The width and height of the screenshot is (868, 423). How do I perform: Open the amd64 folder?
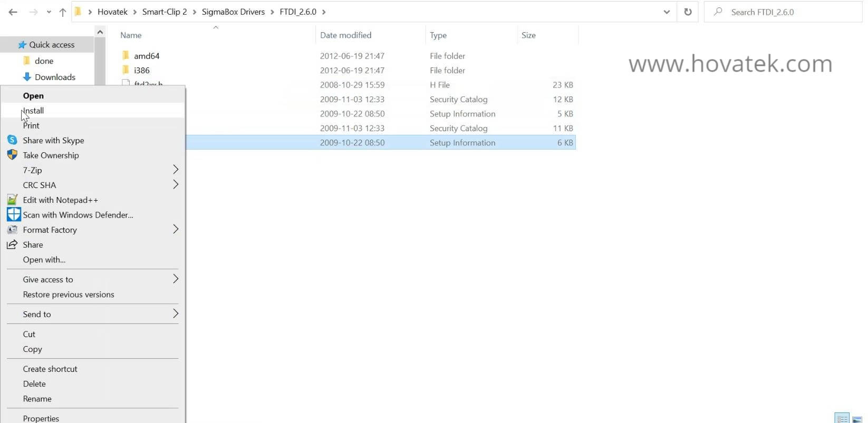147,56
